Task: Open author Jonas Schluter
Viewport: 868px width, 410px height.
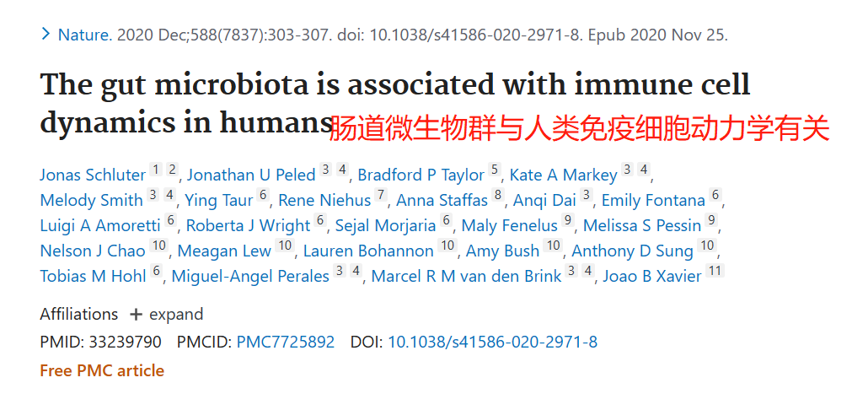Action: coord(93,175)
